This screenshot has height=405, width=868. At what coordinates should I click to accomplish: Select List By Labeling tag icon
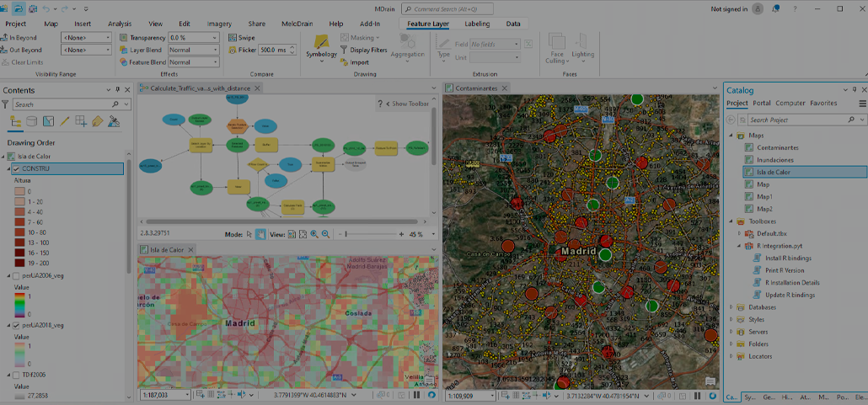[x=98, y=121]
